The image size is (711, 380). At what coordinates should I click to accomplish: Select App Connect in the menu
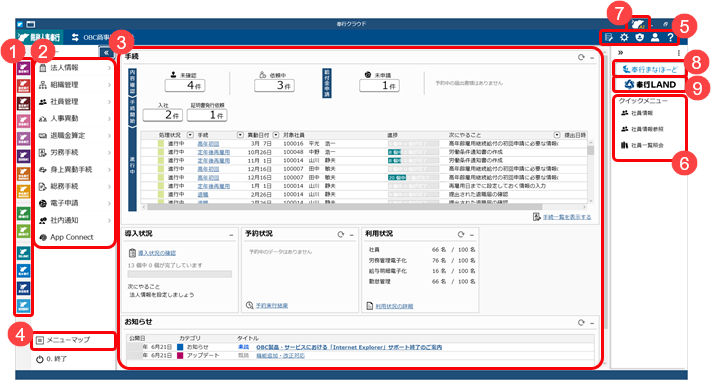pyautogui.click(x=75, y=237)
